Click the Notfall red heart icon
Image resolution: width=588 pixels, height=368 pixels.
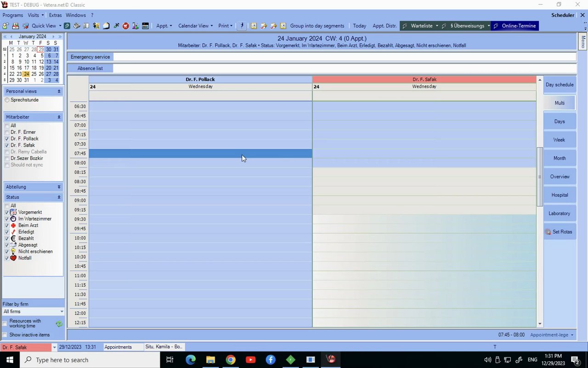(x=13, y=258)
